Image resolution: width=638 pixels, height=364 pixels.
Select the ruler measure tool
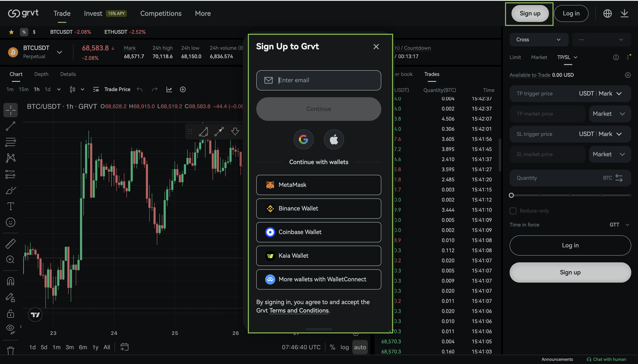[11, 244]
